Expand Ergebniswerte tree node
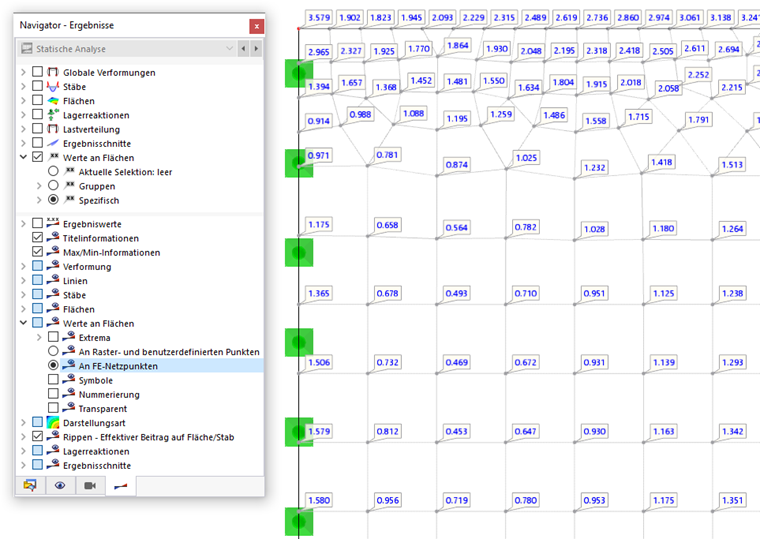Screen dimensions: 760x539 [23, 223]
